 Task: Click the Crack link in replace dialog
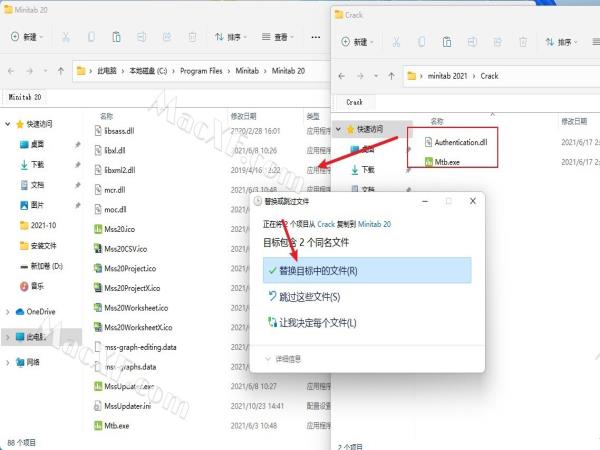point(326,224)
